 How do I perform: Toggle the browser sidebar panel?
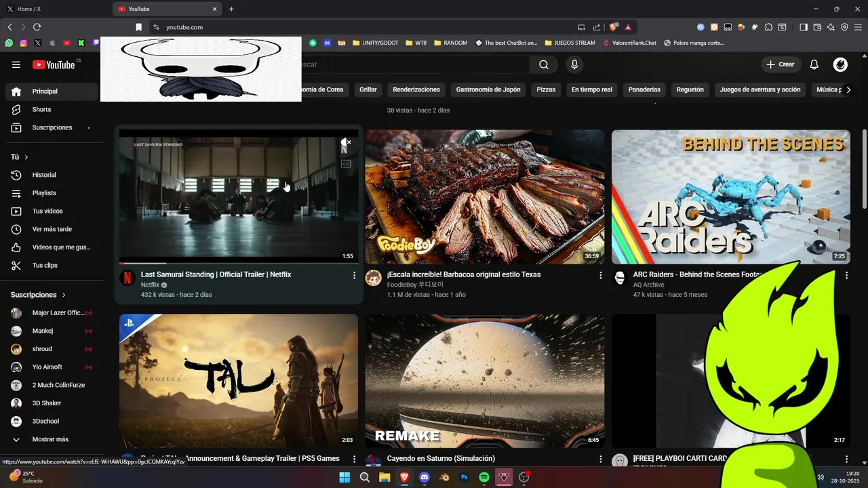tap(804, 27)
